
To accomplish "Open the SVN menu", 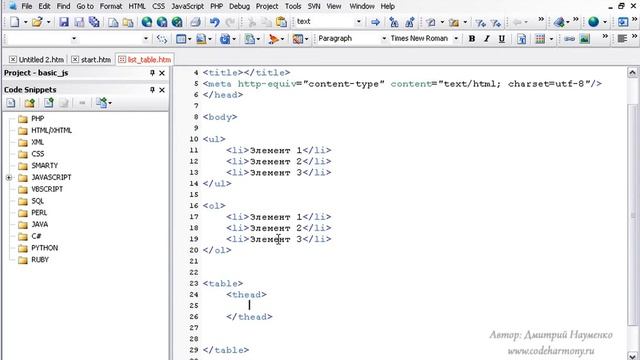I will [314, 6].
